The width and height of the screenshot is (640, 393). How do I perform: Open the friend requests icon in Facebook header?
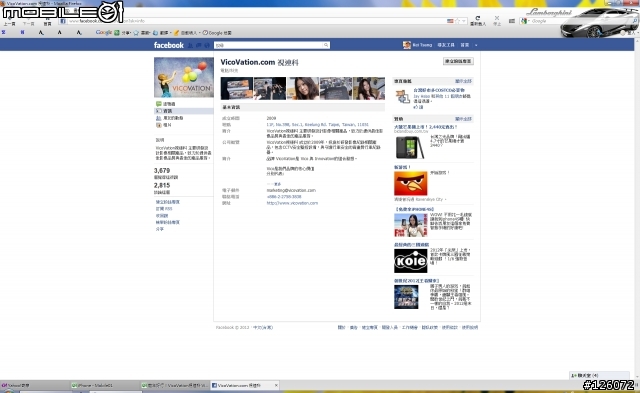click(x=190, y=45)
